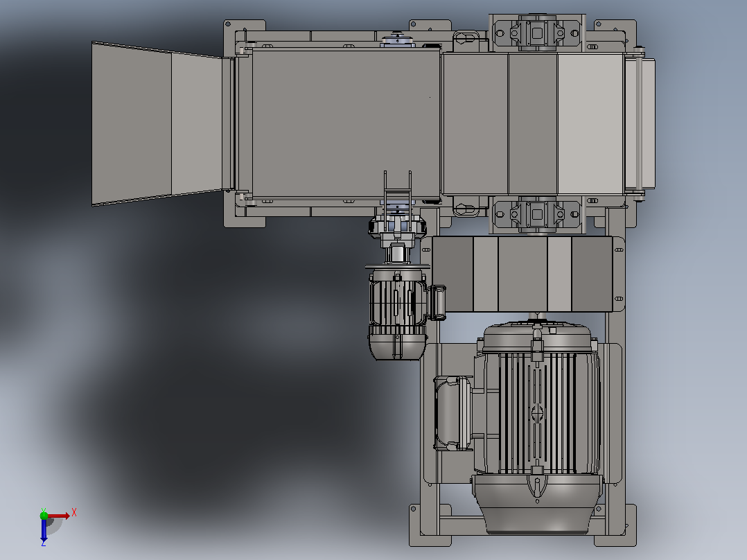
Task: Select the rectangular belt guard cover
Action: point(522,274)
